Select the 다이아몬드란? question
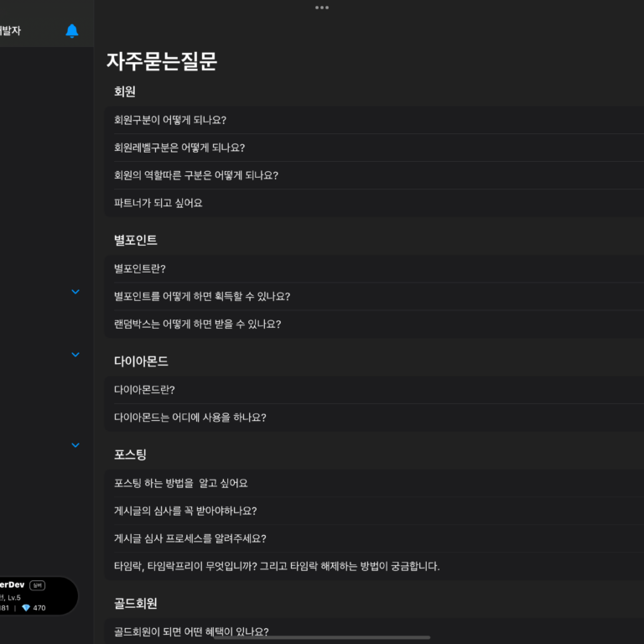 [x=144, y=390]
